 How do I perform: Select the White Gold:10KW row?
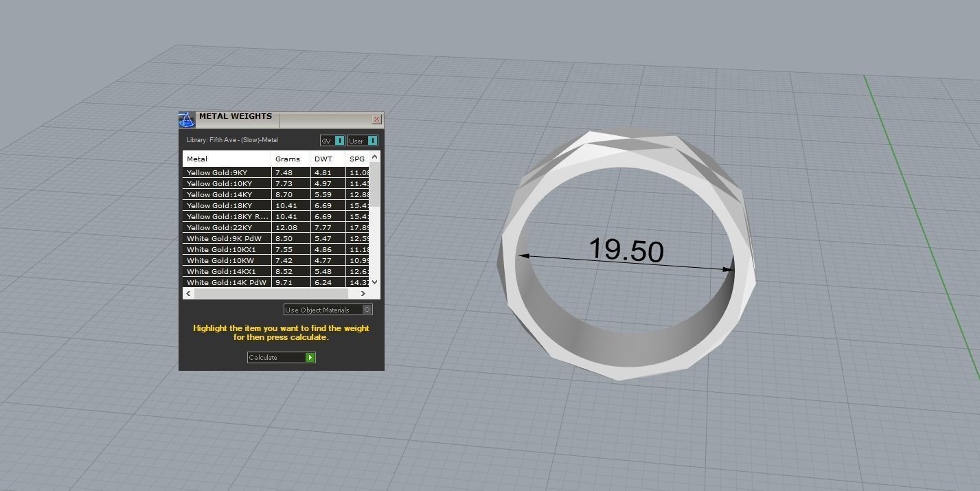point(276,260)
